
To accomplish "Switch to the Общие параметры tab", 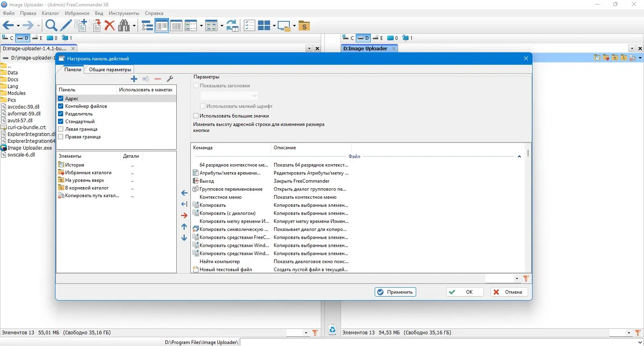I will point(110,70).
